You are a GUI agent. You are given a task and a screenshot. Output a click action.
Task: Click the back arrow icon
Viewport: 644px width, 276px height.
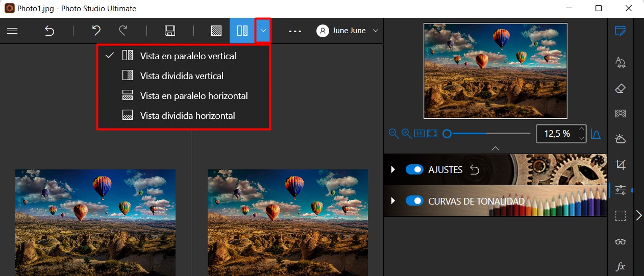49,31
